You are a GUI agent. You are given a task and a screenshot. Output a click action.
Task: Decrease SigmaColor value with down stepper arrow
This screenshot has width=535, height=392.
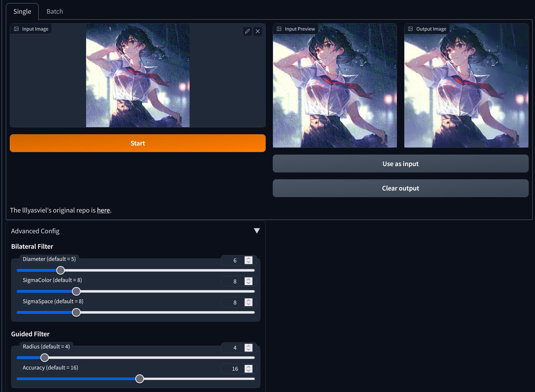[249, 283]
